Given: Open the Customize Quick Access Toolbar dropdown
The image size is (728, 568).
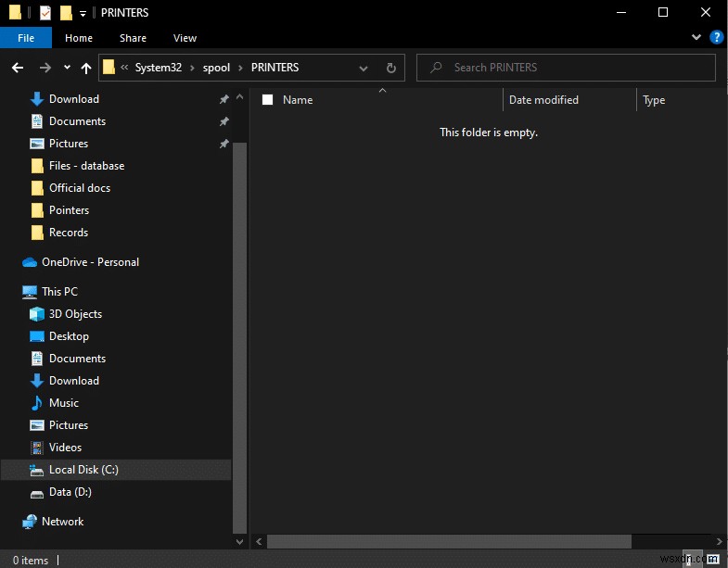Looking at the screenshot, I should tap(83, 14).
